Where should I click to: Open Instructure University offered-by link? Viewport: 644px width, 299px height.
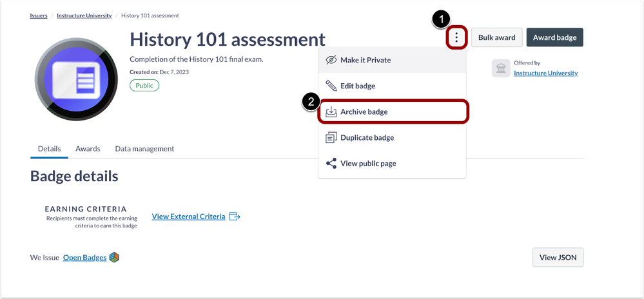pos(545,73)
